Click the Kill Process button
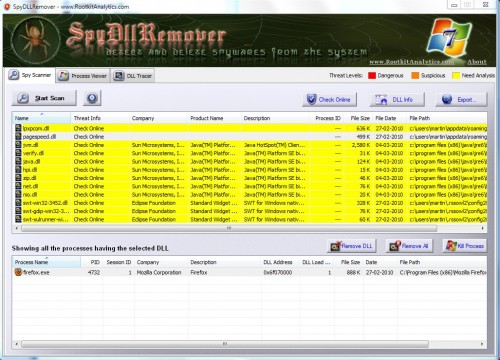Image resolution: width=500 pixels, height=360 pixels. click(465, 246)
